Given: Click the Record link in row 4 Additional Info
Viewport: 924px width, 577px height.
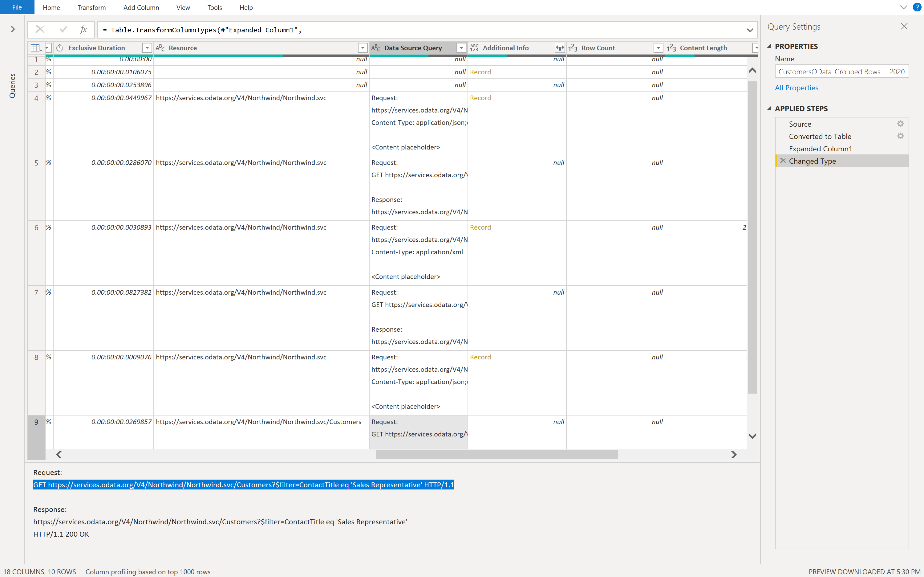Looking at the screenshot, I should [x=480, y=98].
